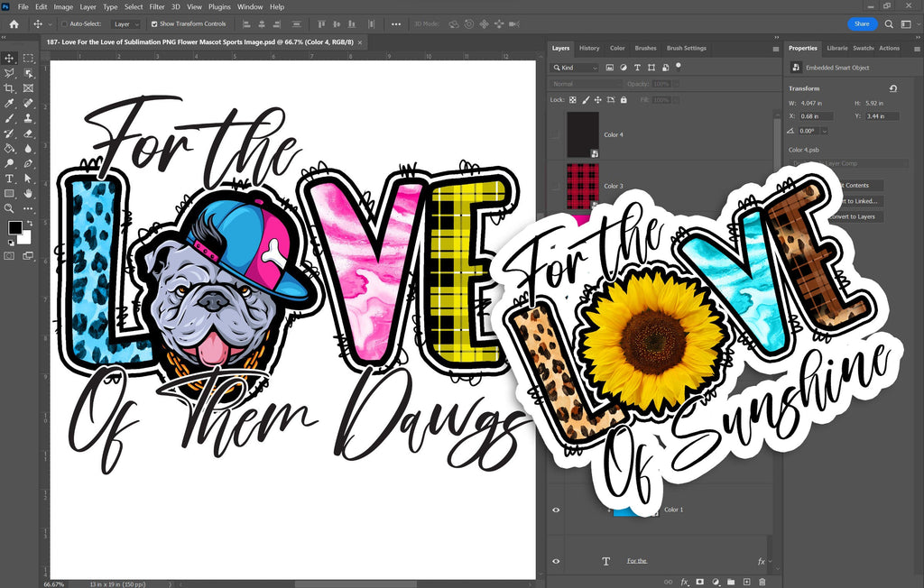Click the align left edges icon

[246, 24]
